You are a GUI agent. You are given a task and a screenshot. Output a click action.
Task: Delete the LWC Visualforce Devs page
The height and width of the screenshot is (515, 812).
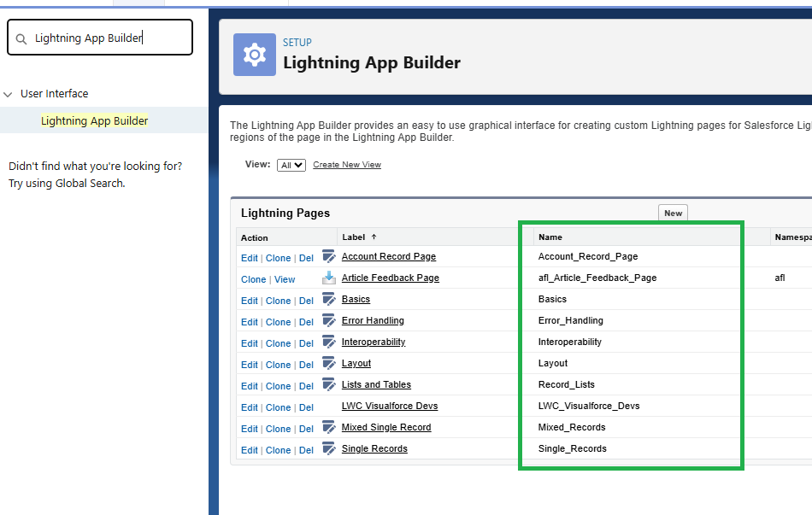306,407
